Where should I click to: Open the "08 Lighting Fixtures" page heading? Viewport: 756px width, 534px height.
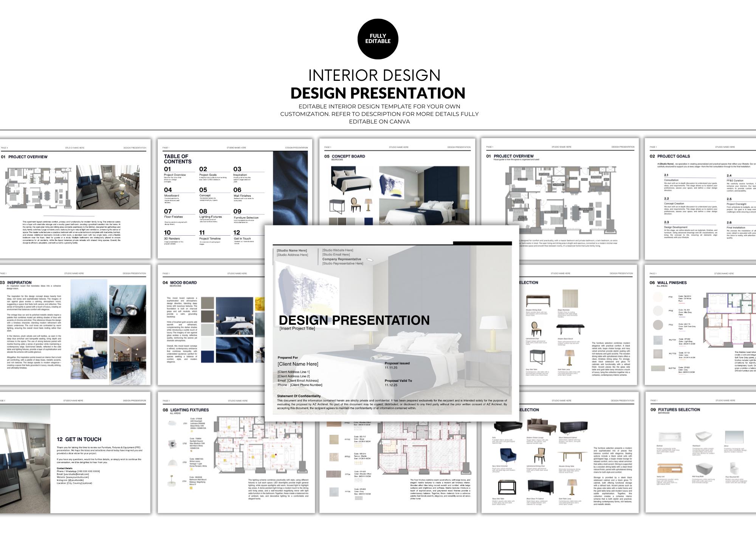(x=186, y=410)
